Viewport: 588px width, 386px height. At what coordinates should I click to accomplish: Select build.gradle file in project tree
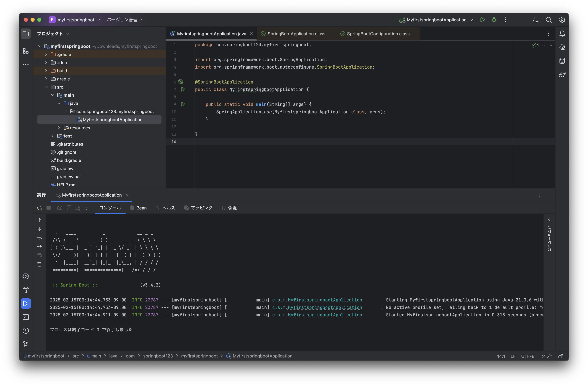coord(69,160)
